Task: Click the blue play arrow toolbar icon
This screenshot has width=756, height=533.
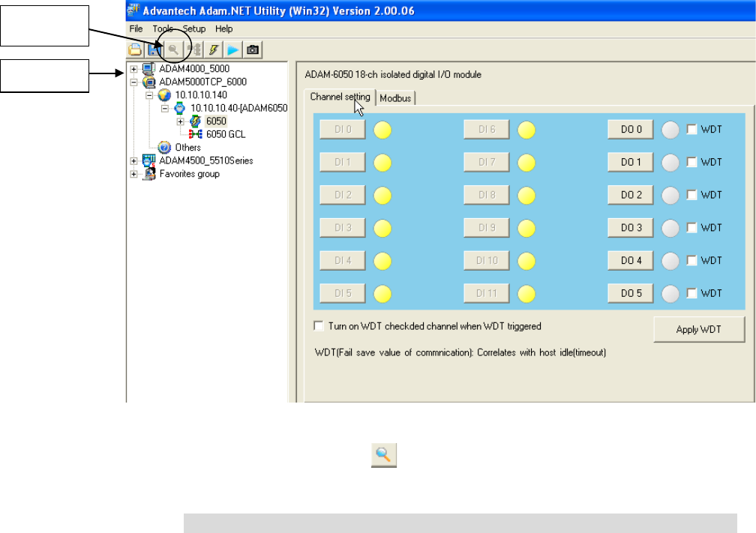Action: (232, 49)
